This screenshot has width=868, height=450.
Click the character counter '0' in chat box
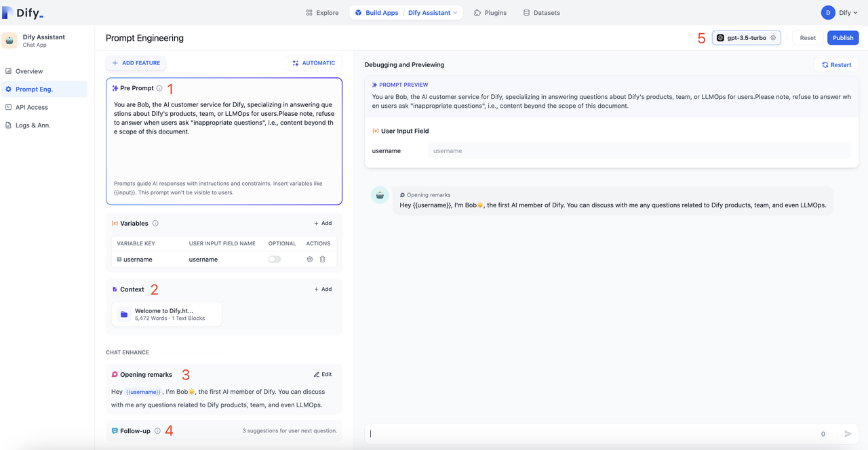tap(823, 434)
